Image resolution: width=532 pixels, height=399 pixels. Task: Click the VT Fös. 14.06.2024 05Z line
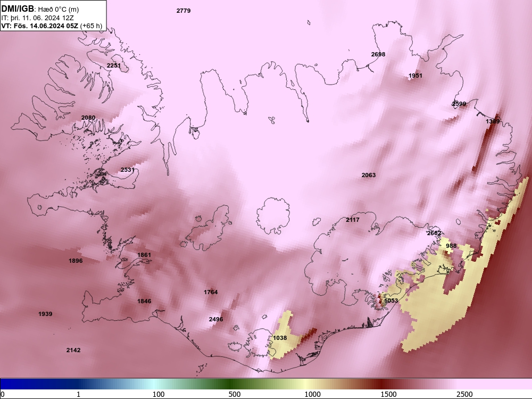[52, 26]
